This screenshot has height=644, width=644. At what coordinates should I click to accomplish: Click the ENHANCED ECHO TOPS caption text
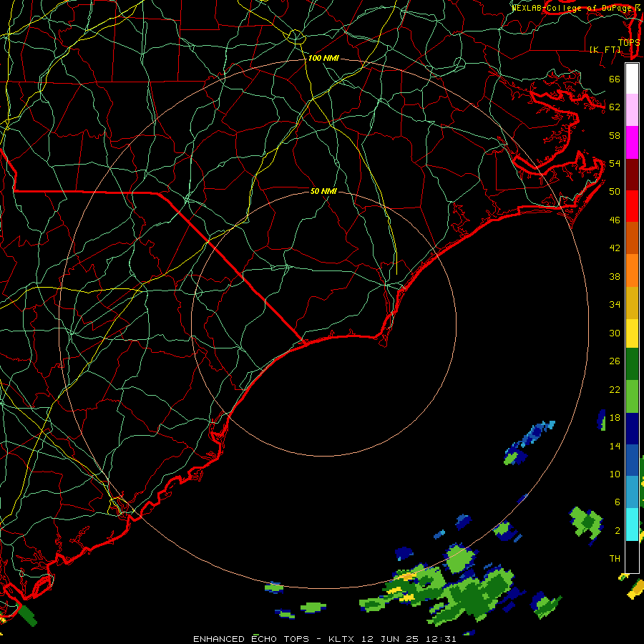click(x=251, y=639)
